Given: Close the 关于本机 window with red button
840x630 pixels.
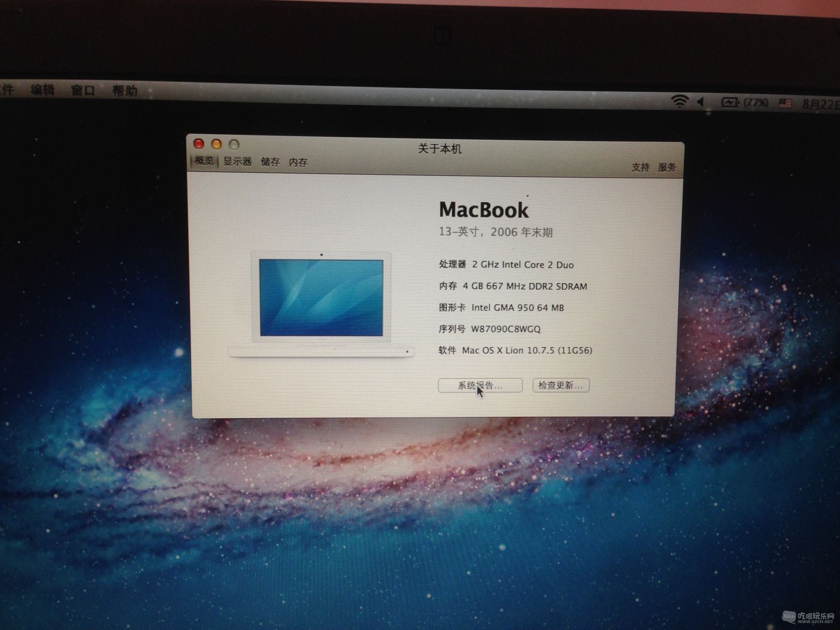Looking at the screenshot, I should [199, 143].
